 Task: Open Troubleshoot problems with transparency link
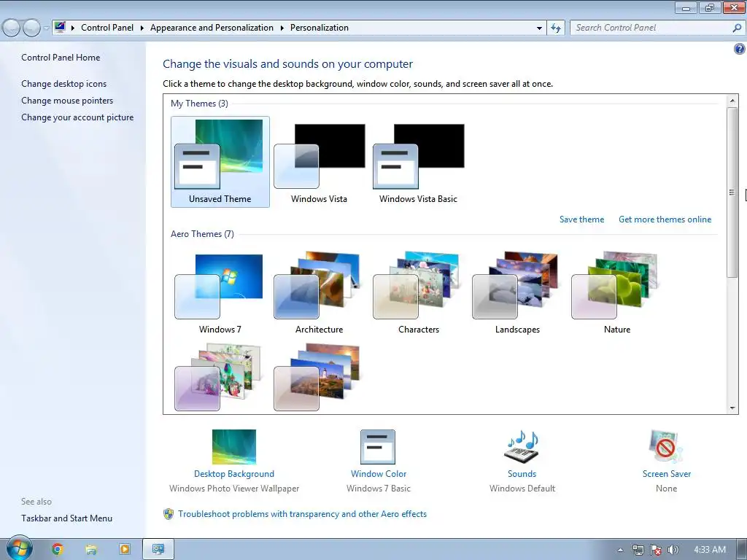(x=303, y=514)
